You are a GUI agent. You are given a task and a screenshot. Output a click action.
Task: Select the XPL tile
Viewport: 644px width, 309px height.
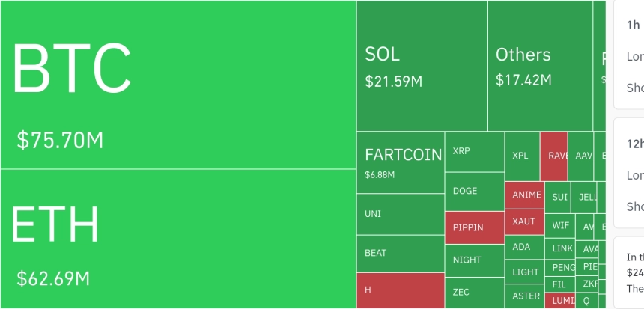point(522,156)
